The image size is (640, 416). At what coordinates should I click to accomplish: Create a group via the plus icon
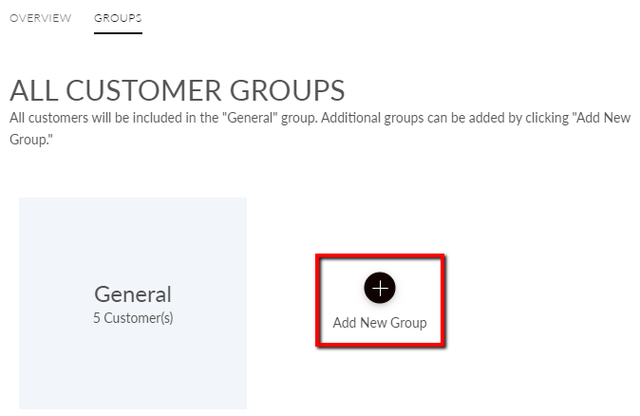point(380,288)
